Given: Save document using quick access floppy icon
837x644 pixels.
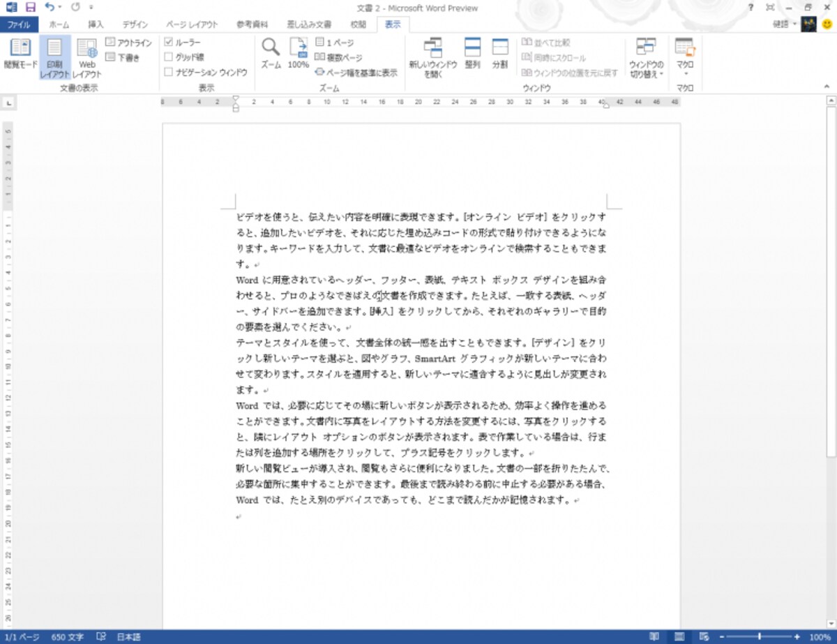Looking at the screenshot, I should pos(30,8).
